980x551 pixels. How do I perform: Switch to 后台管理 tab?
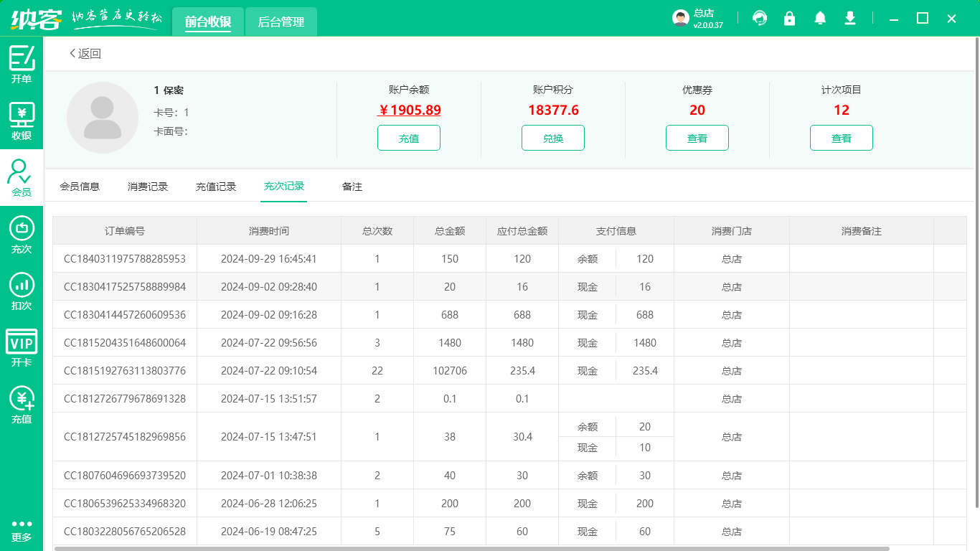(281, 22)
